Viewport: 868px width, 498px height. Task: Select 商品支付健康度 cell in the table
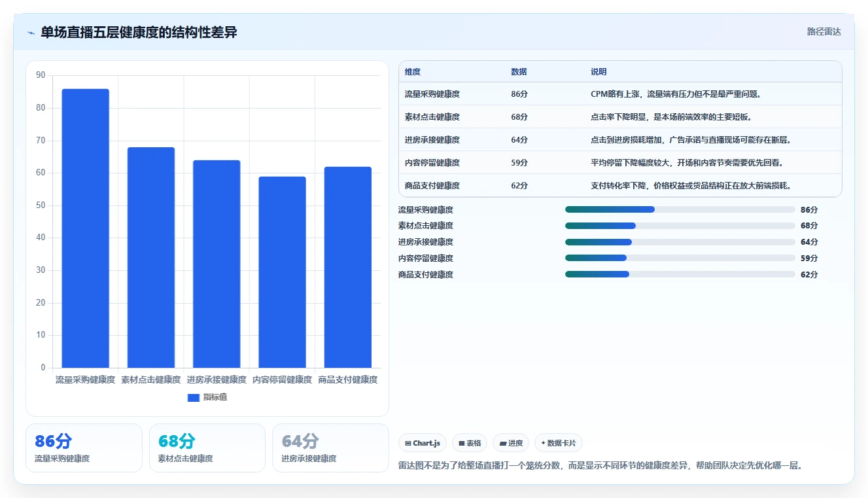tap(432, 186)
